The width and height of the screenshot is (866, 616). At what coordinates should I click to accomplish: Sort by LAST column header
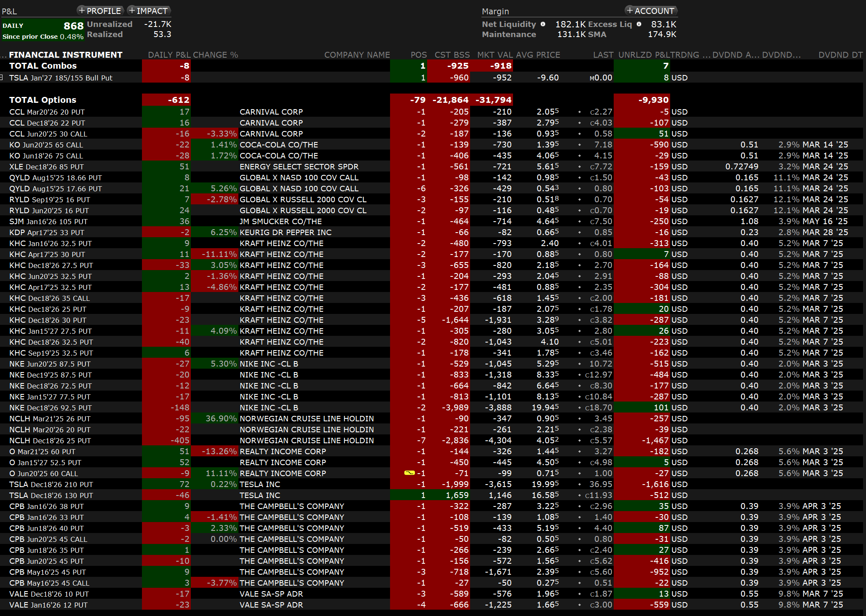(603, 55)
